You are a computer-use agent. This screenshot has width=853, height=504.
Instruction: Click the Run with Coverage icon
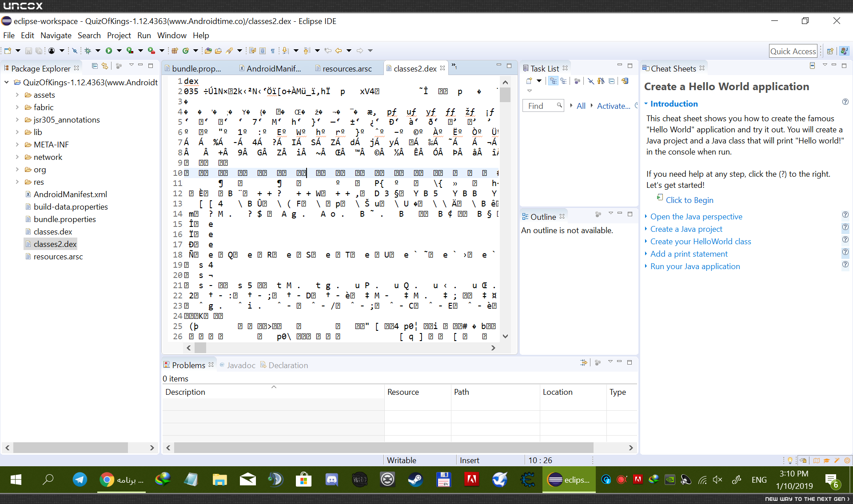point(130,51)
